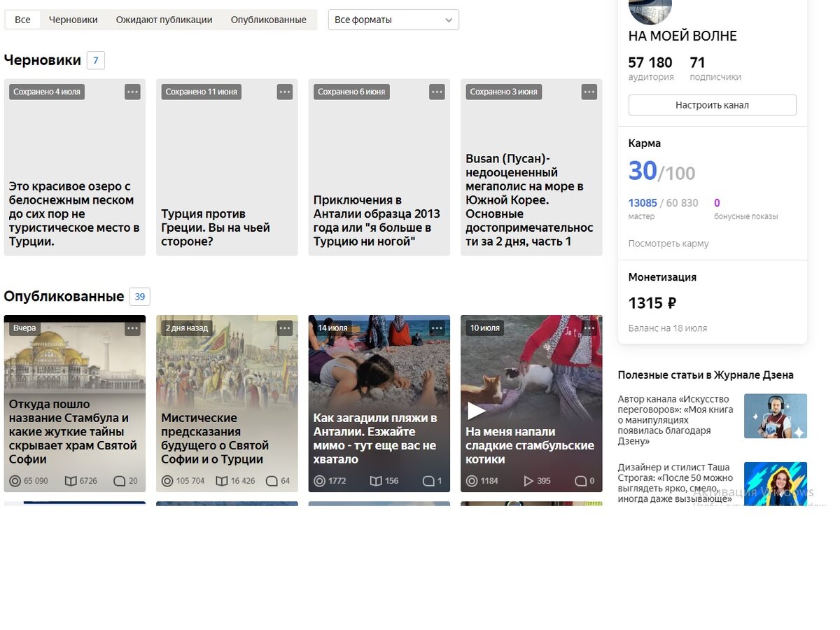The height and width of the screenshot is (630, 840).
Task: Click views eye icon showing 65 090
Action: 15,481
